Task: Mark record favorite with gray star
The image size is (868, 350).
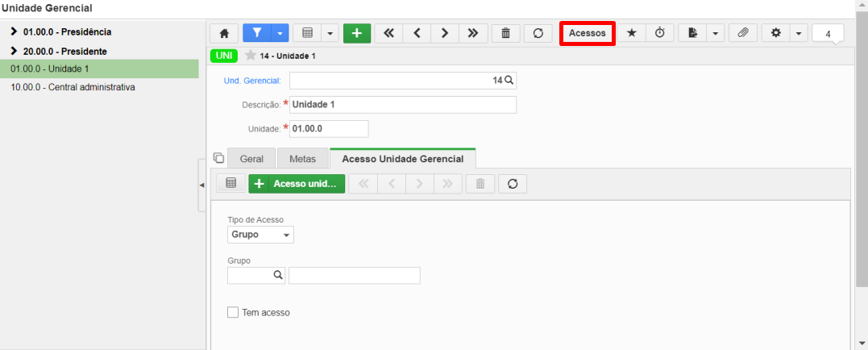Action: (x=250, y=56)
